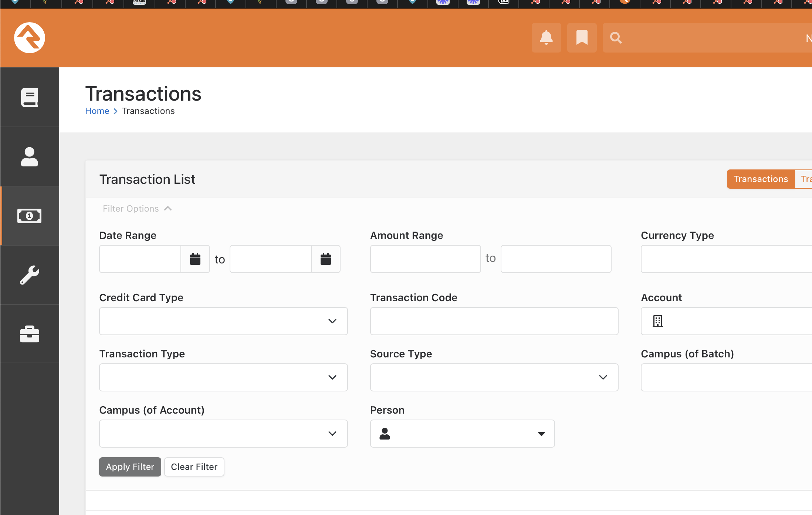Open the Admin Tools wrench sidebar icon
This screenshot has height=515, width=812.
coord(30,275)
